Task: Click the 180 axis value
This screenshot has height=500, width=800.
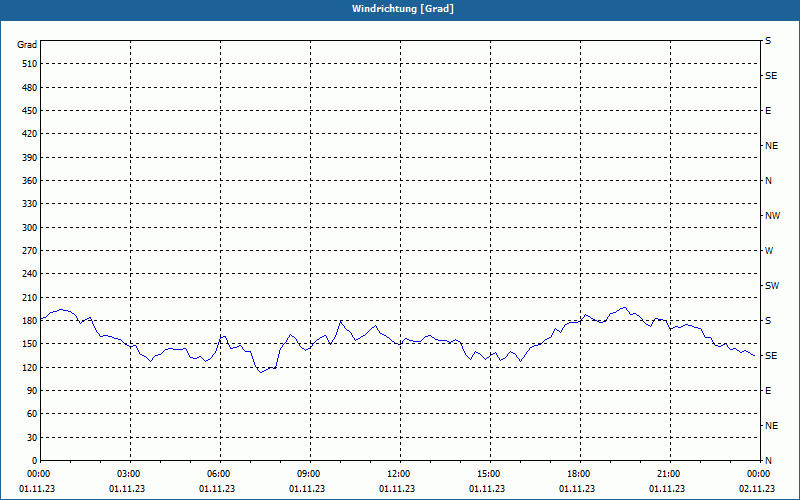Action: pyautogui.click(x=30, y=321)
